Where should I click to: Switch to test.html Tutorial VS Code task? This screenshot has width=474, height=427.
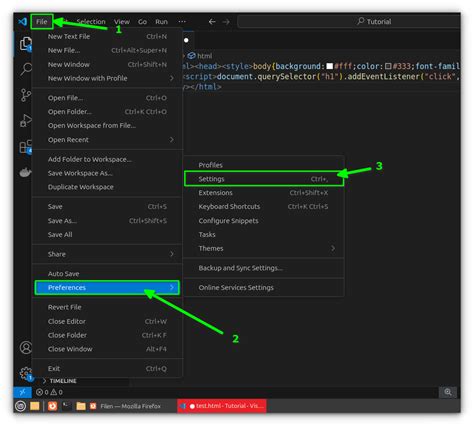(222, 406)
